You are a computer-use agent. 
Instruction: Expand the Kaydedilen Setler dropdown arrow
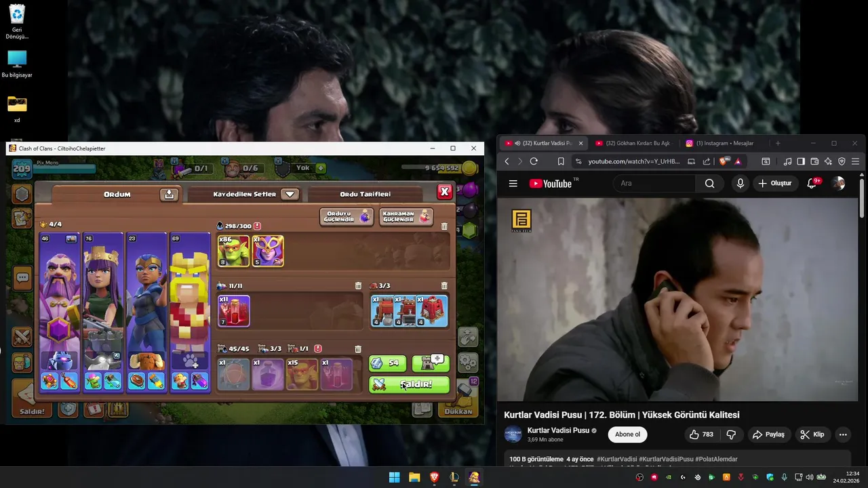[290, 194]
